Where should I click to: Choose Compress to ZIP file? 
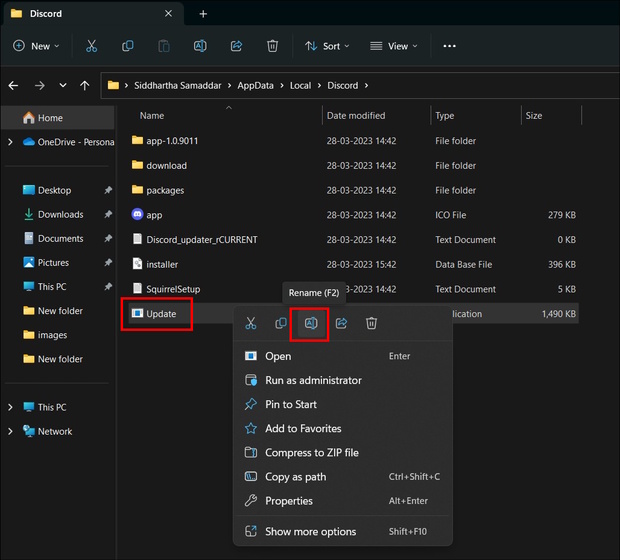pos(342,452)
